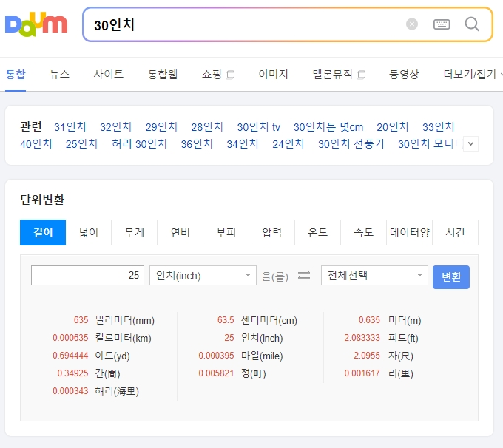Click the 0.34925 간(間) result
The height and width of the screenshot is (448, 503).
89,373
